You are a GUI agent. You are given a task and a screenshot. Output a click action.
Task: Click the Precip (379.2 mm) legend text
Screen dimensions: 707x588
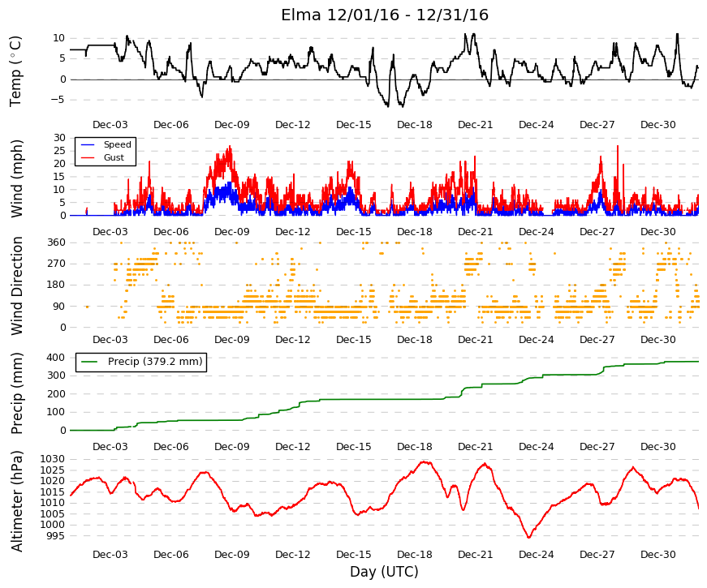(x=155, y=362)
